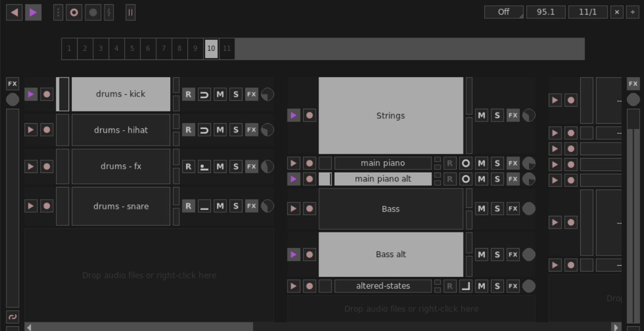Open FX for the drums - kick channel
Viewport: 644px width, 331px height.
point(252,94)
